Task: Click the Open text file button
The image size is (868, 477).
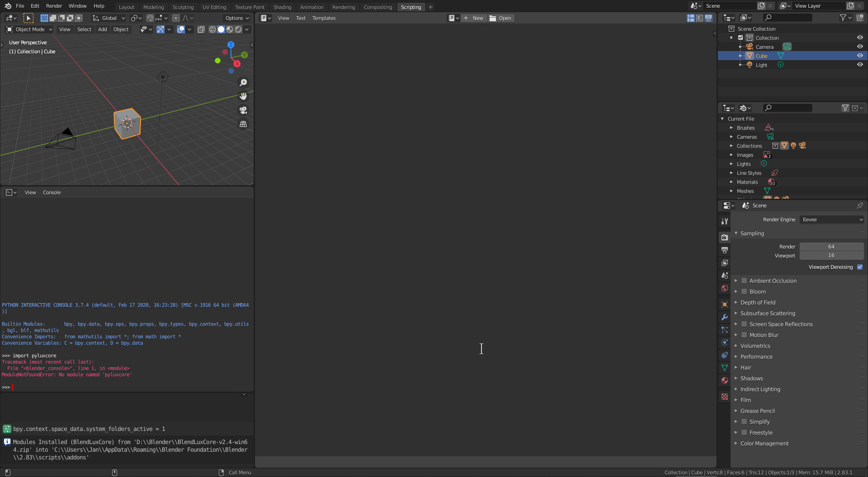Action: [500, 18]
